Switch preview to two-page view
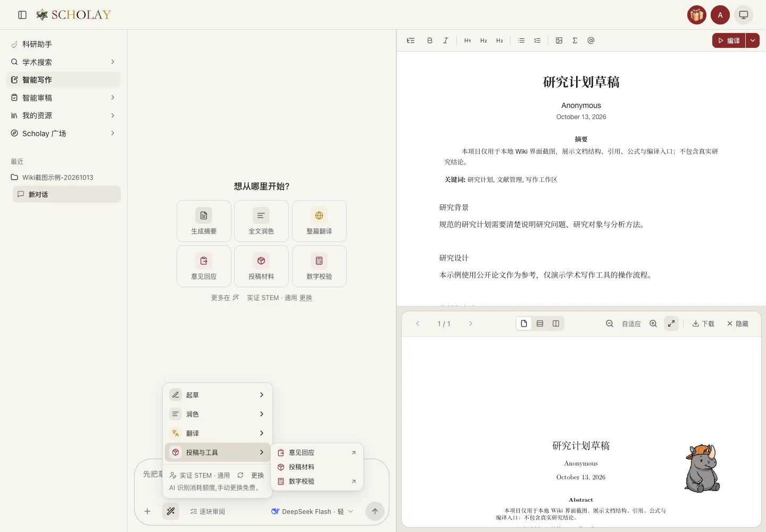Screen dimensions: 766x532 click(x=556, y=323)
